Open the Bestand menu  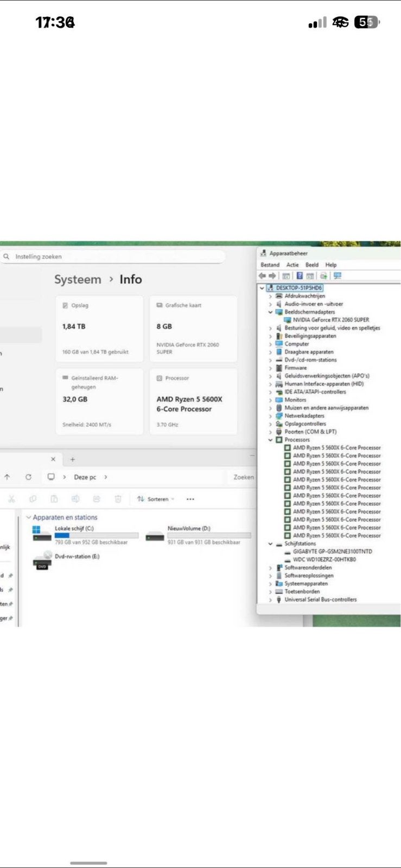270,265
